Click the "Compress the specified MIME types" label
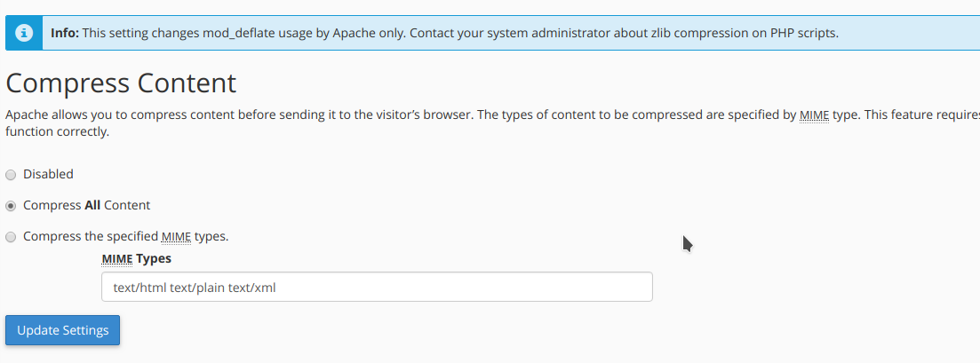Viewport: 980px width, 363px height. click(125, 236)
